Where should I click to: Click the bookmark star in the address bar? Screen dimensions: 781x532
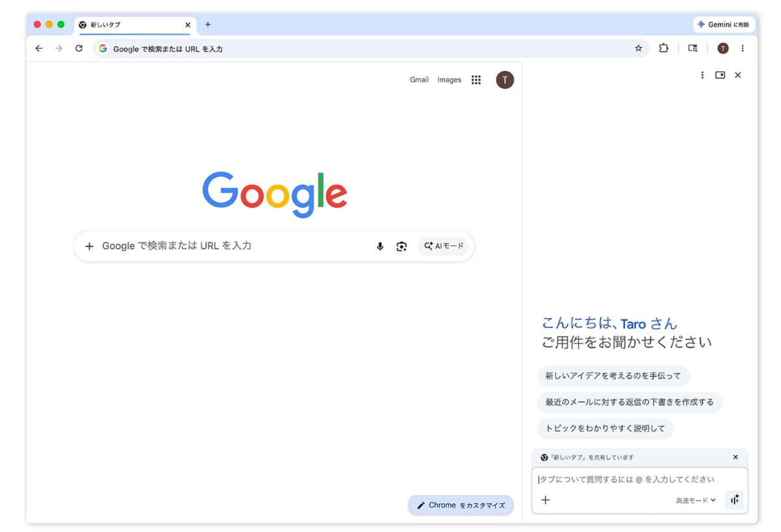tap(638, 48)
